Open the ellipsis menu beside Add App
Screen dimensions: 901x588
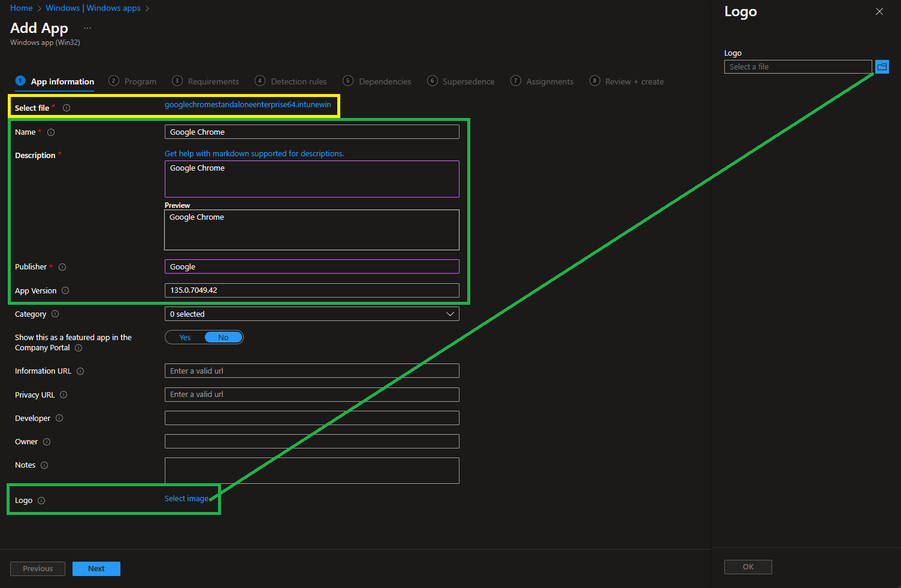tap(87, 28)
